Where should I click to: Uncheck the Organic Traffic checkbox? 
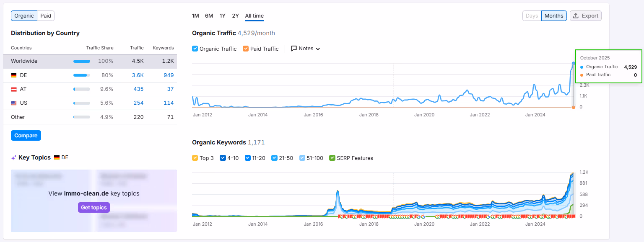point(195,49)
